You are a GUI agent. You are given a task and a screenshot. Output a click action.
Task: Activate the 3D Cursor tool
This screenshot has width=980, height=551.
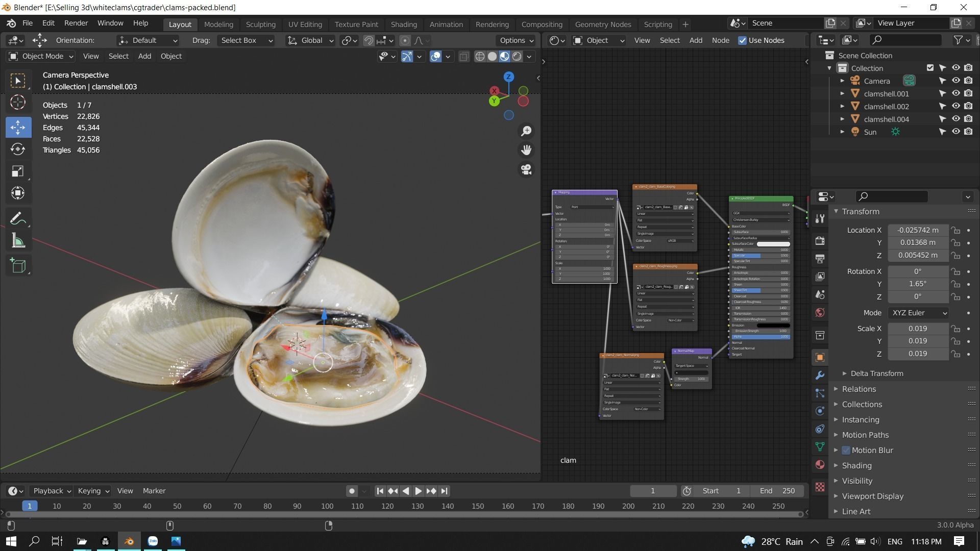click(18, 103)
